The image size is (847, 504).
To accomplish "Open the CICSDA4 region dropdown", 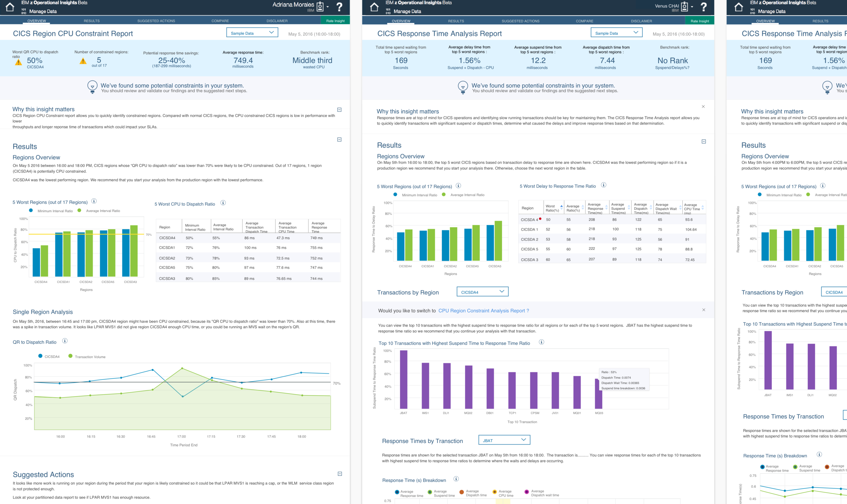I will click(482, 292).
